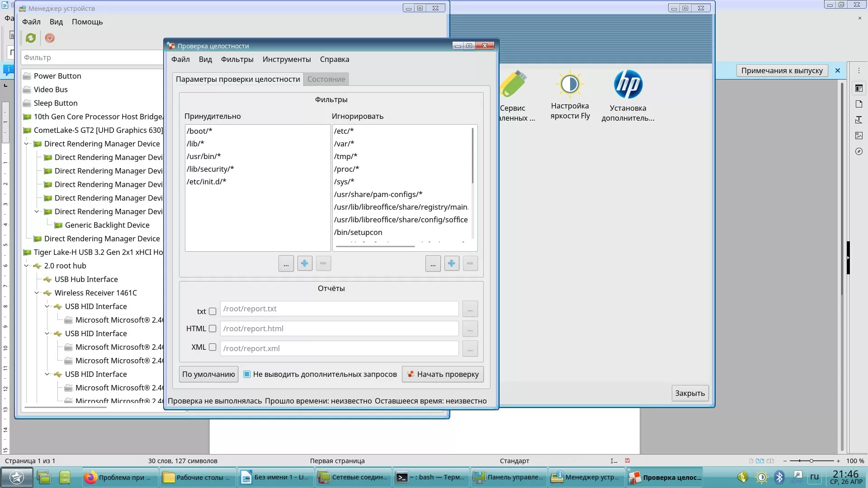Click the plus icon under the Принудительно list
The width and height of the screenshot is (868, 488).
[305, 263]
